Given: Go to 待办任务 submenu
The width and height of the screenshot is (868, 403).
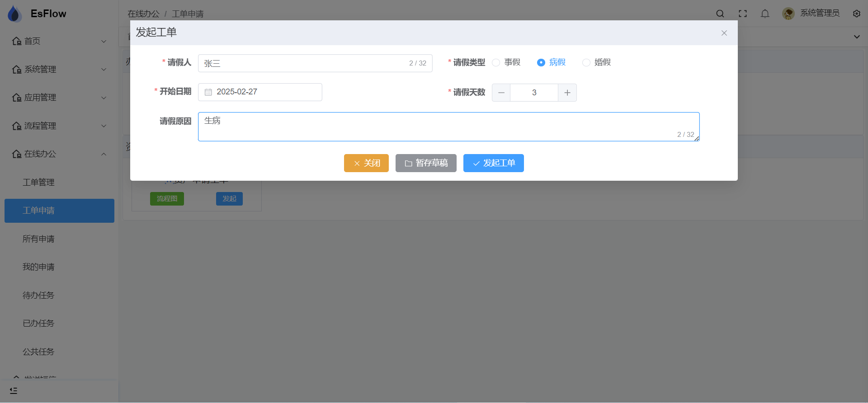Looking at the screenshot, I should (x=59, y=295).
